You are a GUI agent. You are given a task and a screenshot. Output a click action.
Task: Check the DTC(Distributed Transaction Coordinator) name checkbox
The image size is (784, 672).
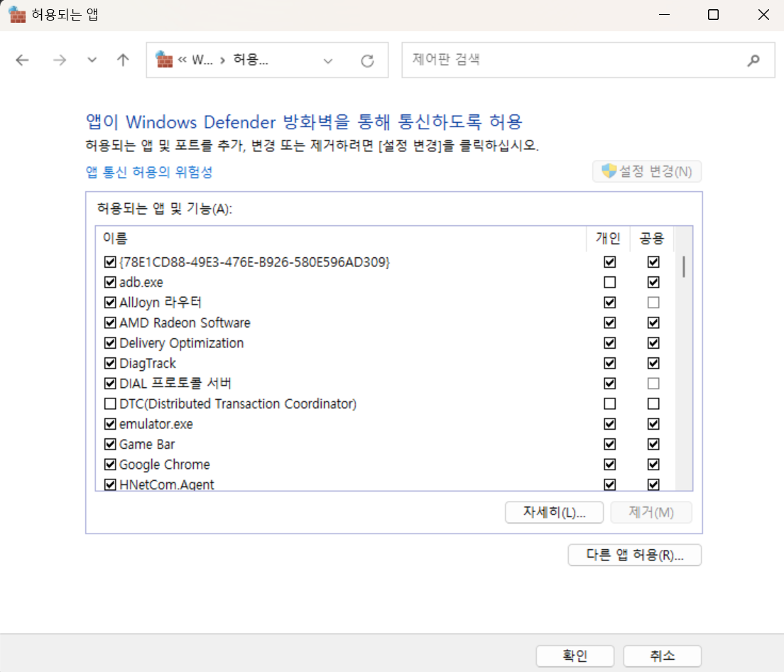(x=110, y=404)
